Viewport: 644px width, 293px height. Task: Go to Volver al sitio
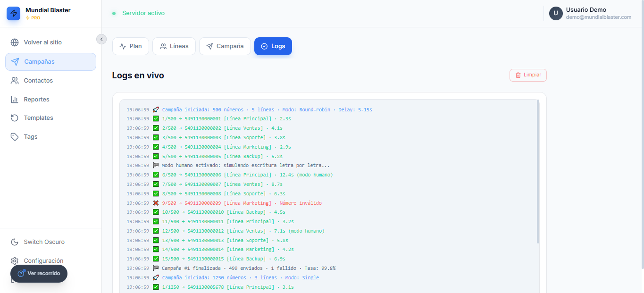point(50,42)
